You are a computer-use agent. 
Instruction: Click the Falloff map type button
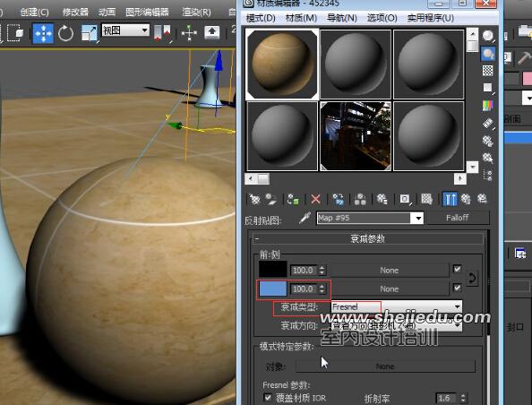(457, 218)
